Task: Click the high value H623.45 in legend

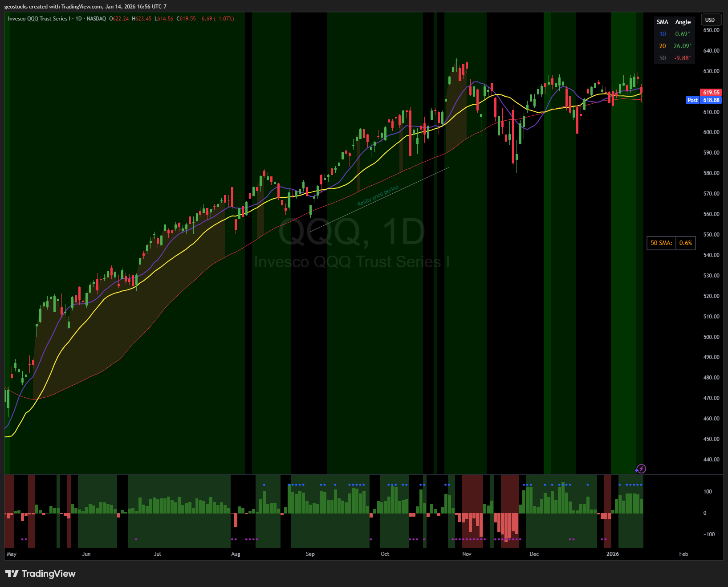Action: click(x=142, y=19)
